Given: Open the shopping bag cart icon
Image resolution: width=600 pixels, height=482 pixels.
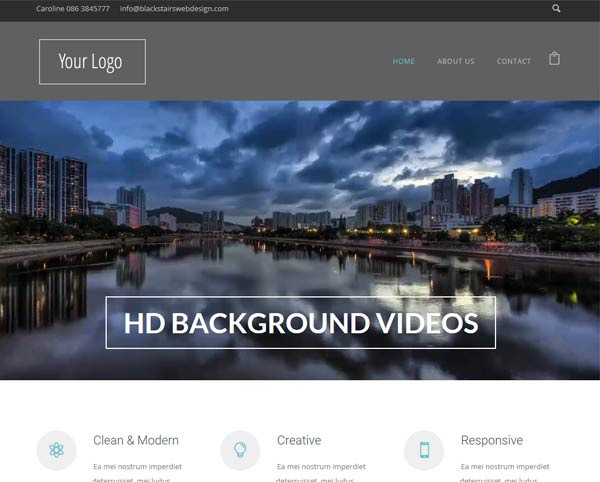Looking at the screenshot, I should (x=554, y=59).
